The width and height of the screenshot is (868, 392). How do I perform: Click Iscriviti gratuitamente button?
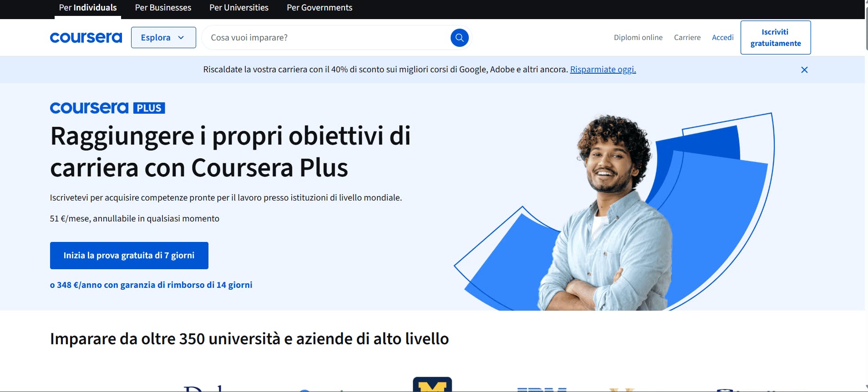click(776, 38)
